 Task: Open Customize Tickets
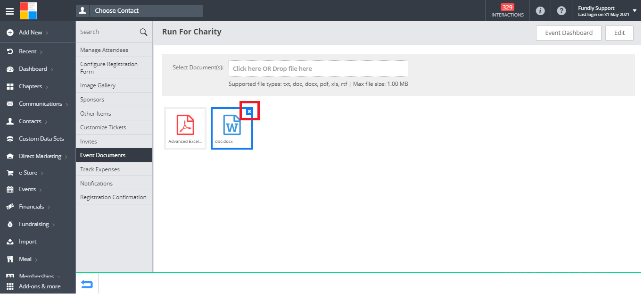[114, 127]
